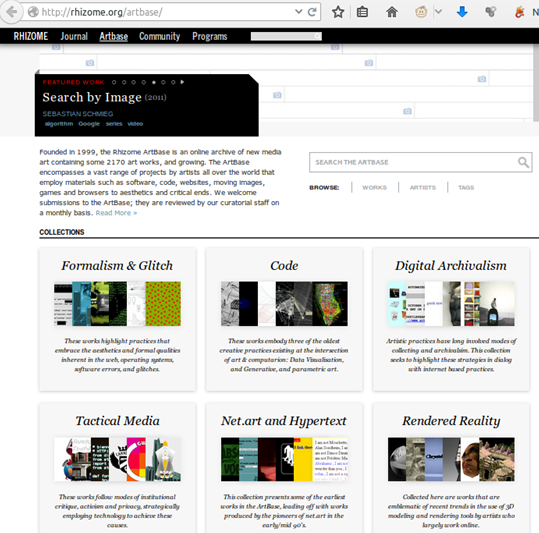Open the Read More link

coord(116,213)
